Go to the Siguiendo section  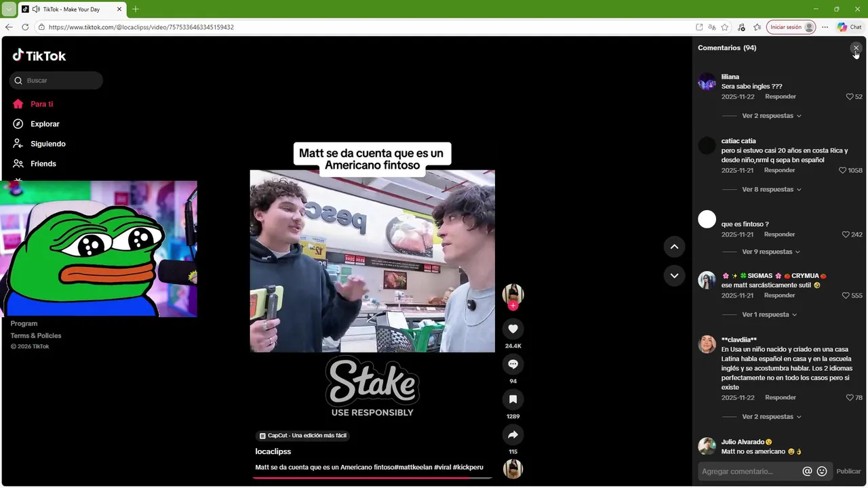coord(39,144)
